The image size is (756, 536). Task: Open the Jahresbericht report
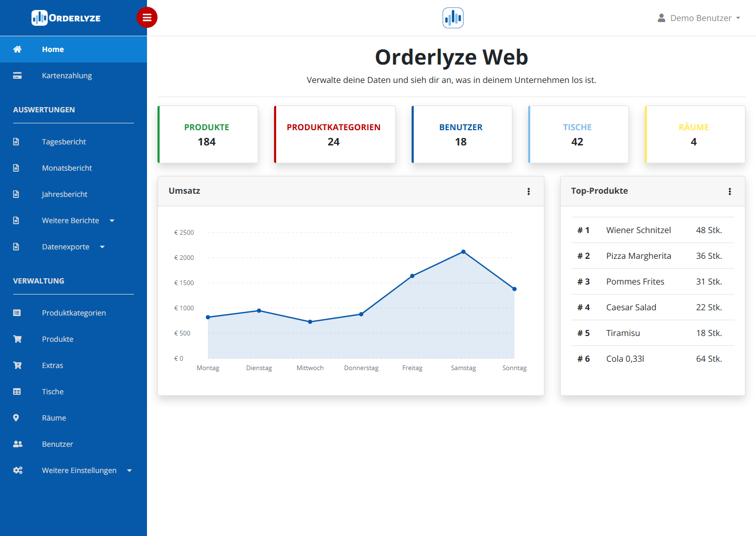coord(73,194)
